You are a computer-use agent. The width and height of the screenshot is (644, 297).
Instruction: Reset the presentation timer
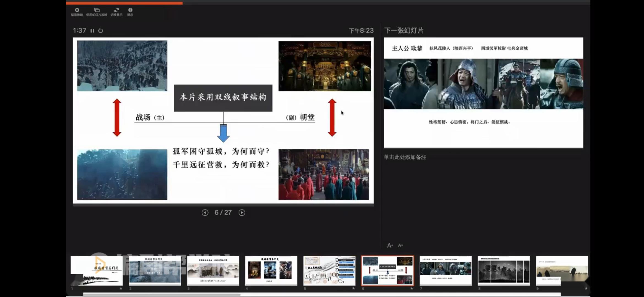pyautogui.click(x=101, y=31)
